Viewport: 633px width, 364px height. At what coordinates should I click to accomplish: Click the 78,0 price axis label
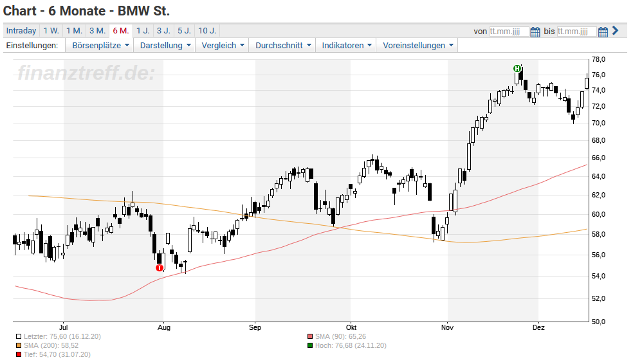tap(598, 59)
